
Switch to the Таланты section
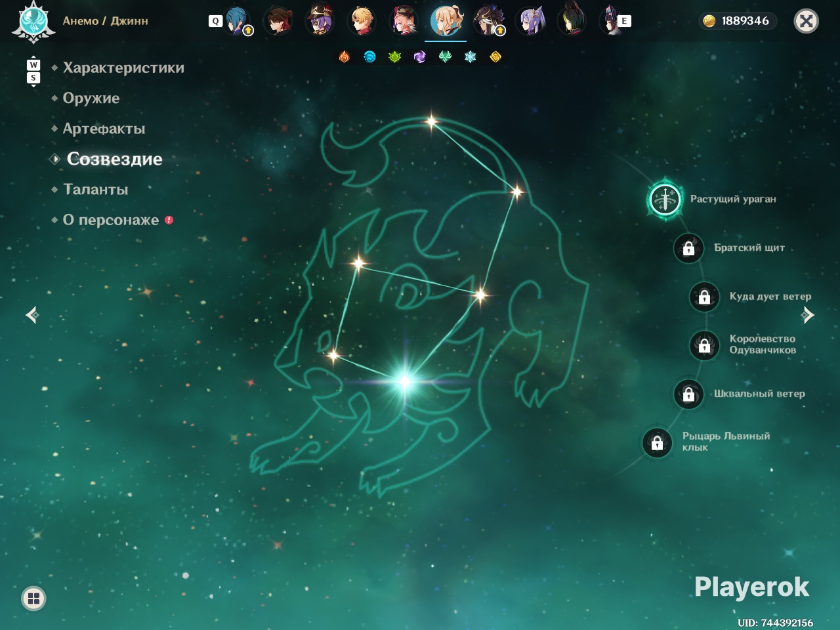(x=96, y=190)
